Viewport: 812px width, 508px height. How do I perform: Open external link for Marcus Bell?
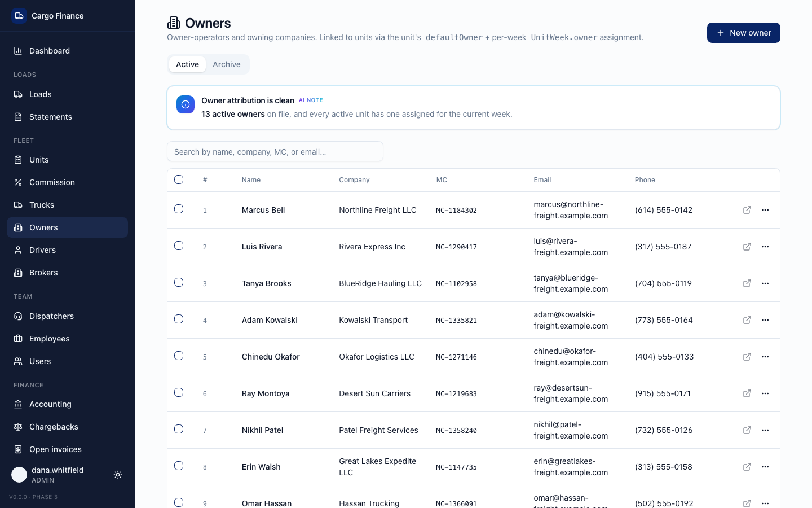click(x=747, y=210)
